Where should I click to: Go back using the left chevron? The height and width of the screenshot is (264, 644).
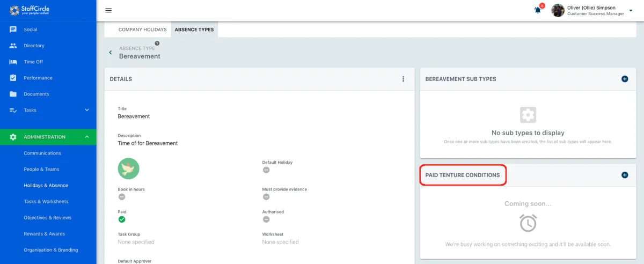pos(111,53)
